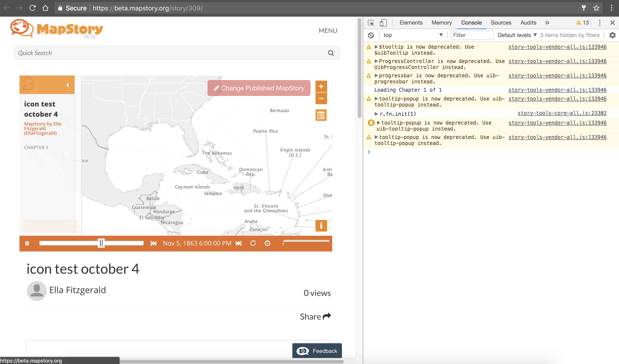Collapse the story sidebar panel
Image resolution: width=619 pixels, height=364 pixels.
click(67, 85)
